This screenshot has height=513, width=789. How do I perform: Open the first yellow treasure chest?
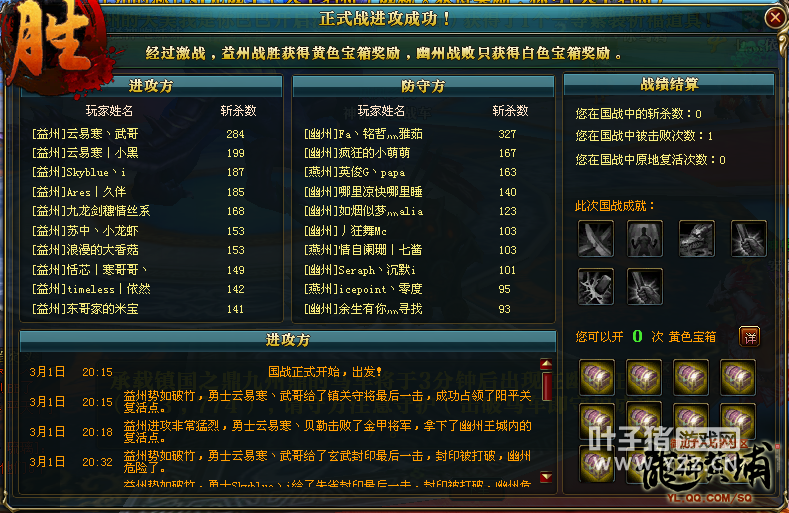click(597, 377)
